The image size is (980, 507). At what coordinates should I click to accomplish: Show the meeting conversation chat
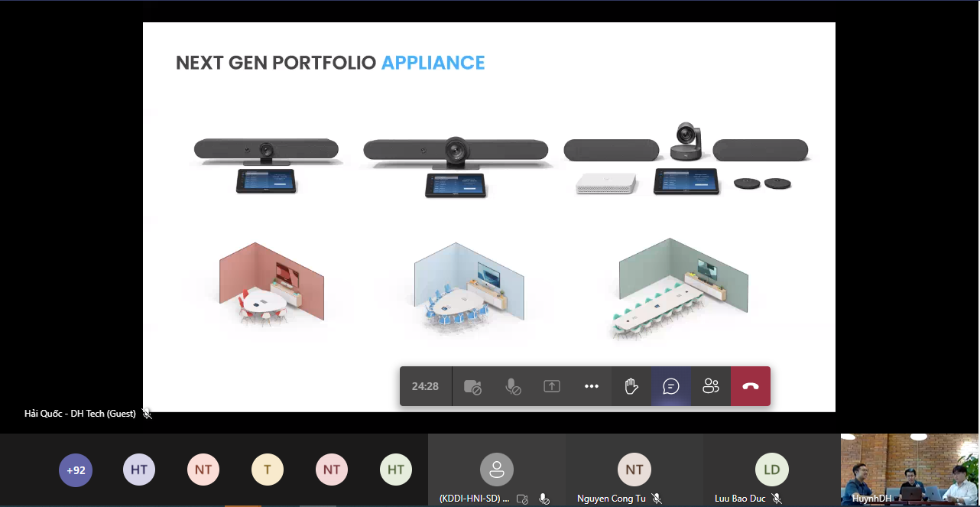[x=671, y=387]
